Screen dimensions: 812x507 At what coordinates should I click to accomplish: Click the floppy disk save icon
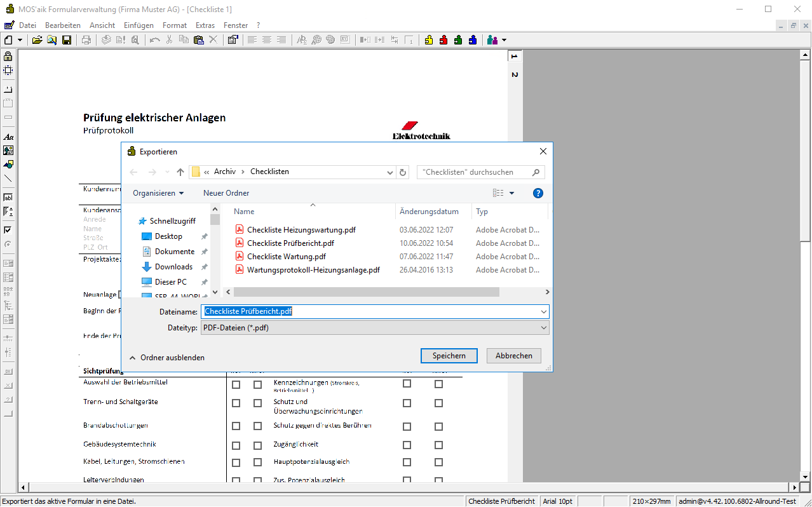pos(67,40)
